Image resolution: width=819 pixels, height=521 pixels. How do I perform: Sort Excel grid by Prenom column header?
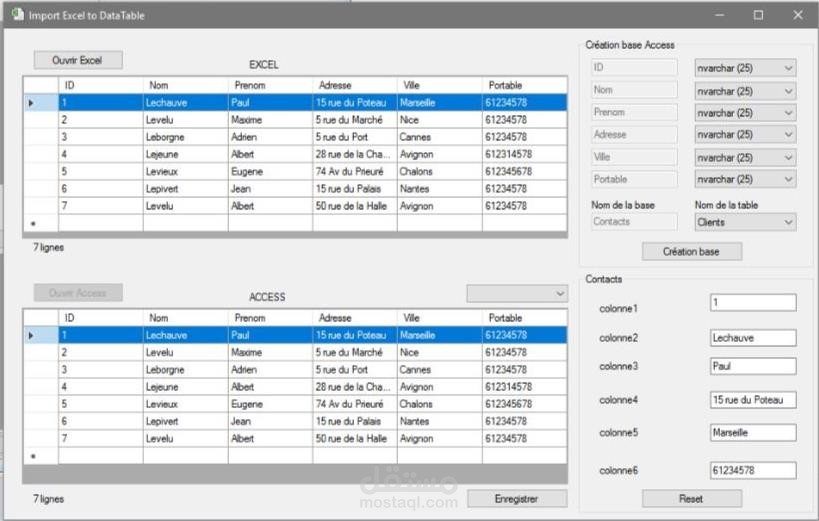coord(271,85)
